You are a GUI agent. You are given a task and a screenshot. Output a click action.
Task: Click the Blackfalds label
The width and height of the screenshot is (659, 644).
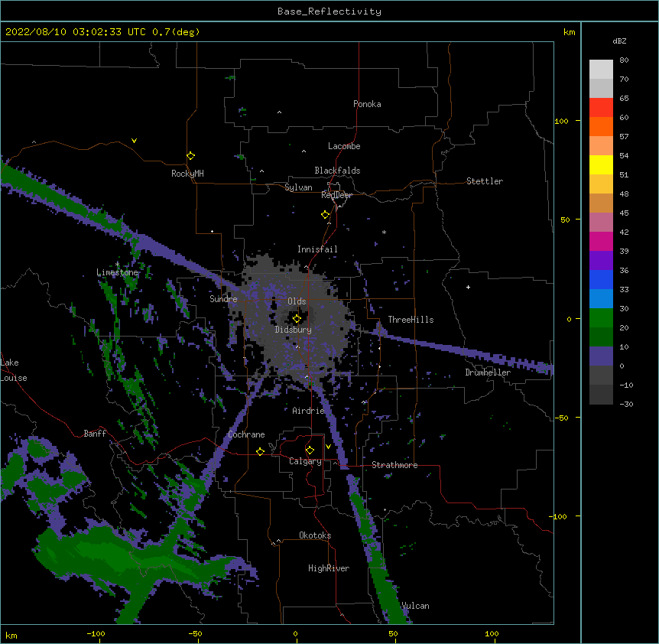click(x=337, y=171)
